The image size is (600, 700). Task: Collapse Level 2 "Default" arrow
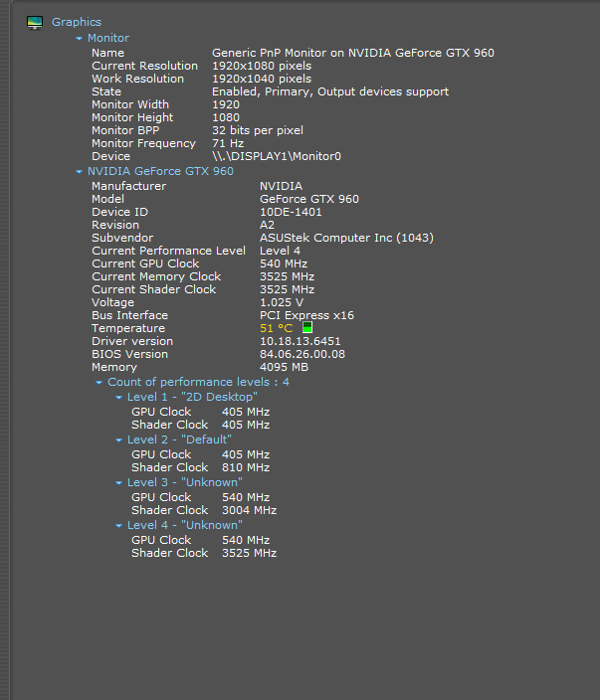click(118, 440)
